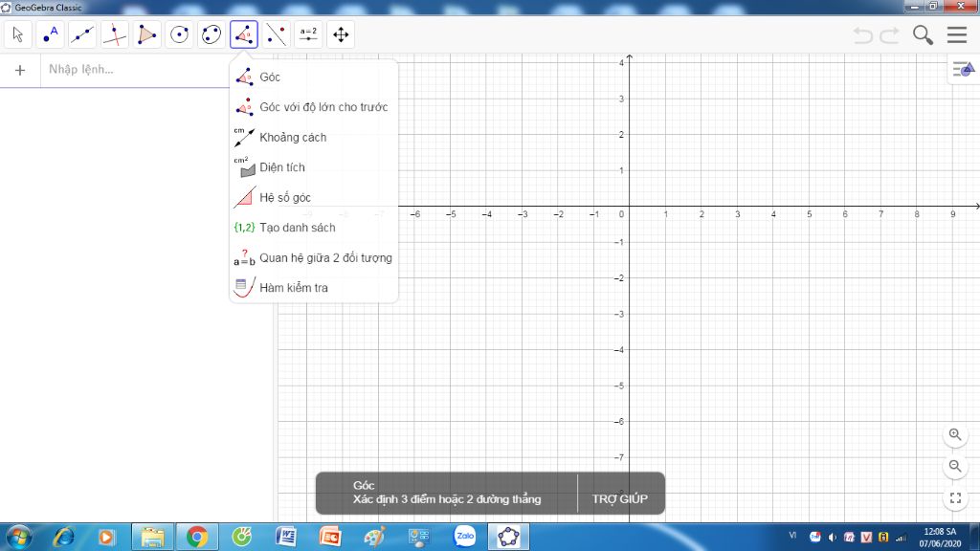Viewport: 980px width, 551px height.
Task: Choose Tạo danh sách tool
Action: (x=314, y=228)
